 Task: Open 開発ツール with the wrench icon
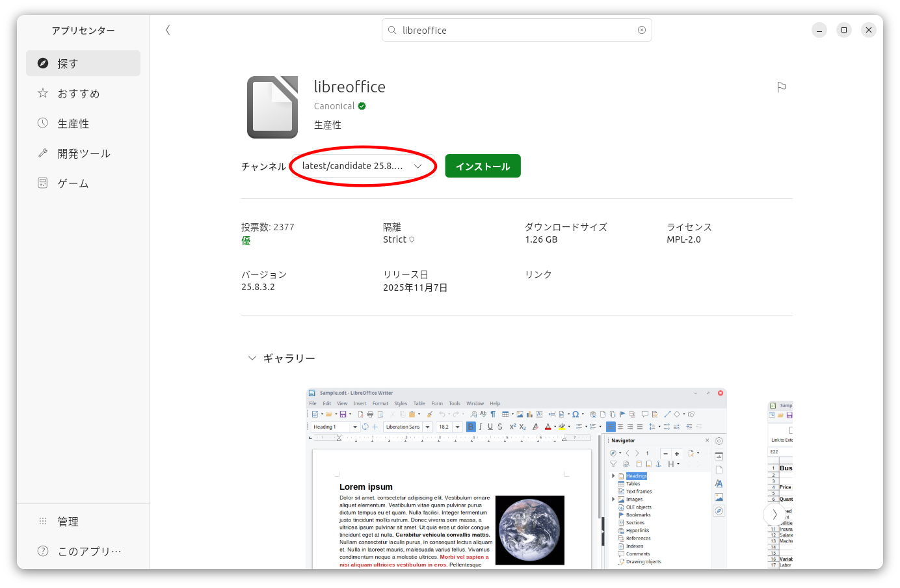tap(42, 153)
